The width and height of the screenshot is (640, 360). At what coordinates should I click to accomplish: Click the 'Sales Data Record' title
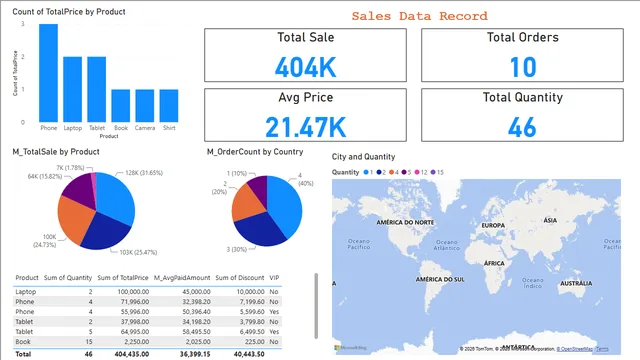[420, 16]
